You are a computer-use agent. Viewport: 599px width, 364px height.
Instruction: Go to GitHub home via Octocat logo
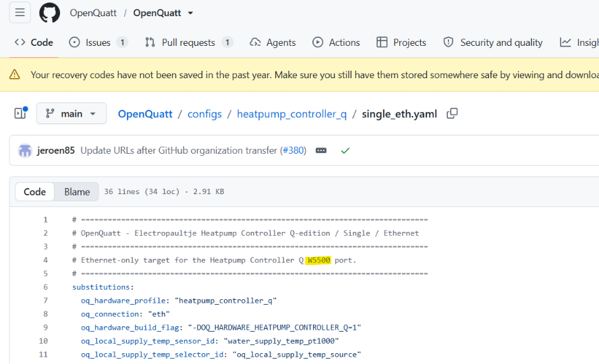point(50,13)
